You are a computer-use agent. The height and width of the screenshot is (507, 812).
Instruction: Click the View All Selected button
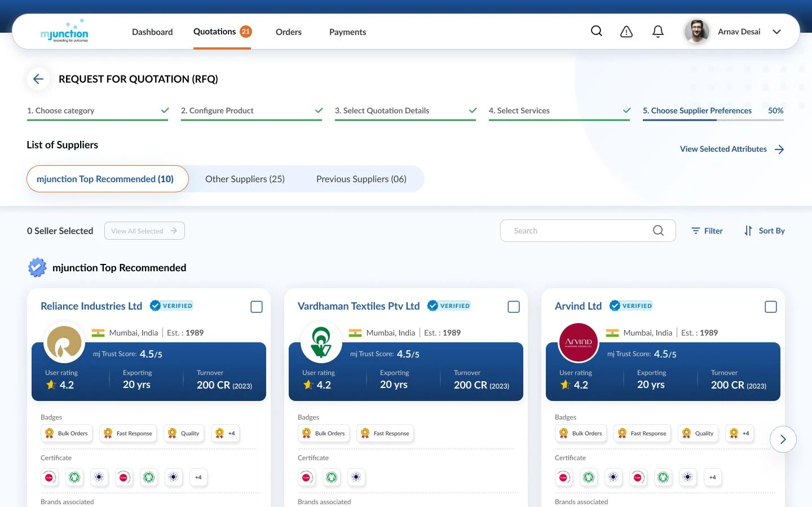coord(144,231)
